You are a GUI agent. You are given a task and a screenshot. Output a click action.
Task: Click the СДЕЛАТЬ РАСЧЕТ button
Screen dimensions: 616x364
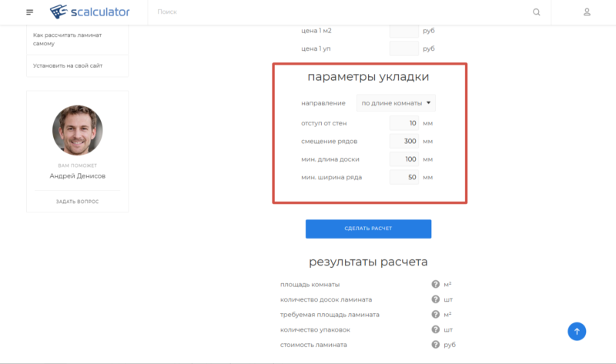click(x=369, y=229)
